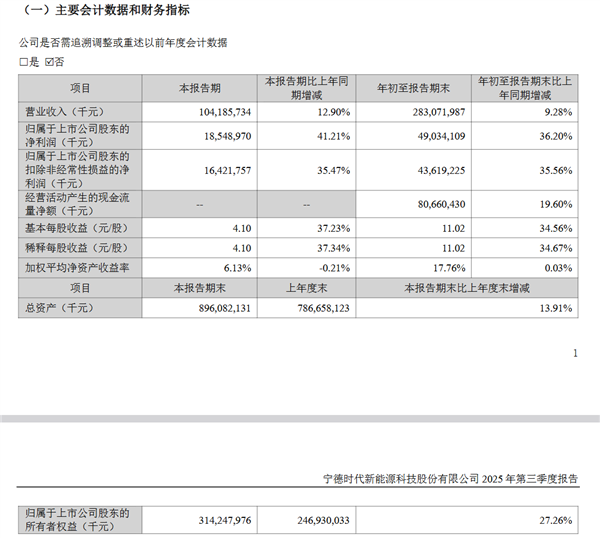
Task: Select value 314,247,976
Action: click(x=225, y=520)
